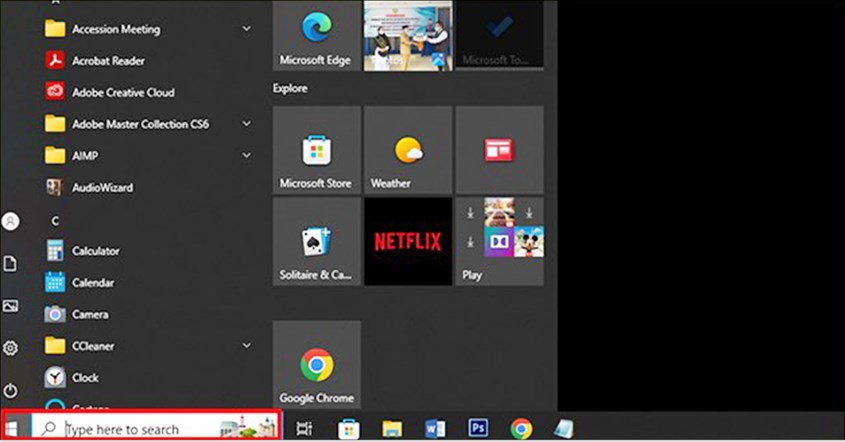The width and height of the screenshot is (845, 442).
Task: Expand the AIMP folder
Action: [246, 156]
